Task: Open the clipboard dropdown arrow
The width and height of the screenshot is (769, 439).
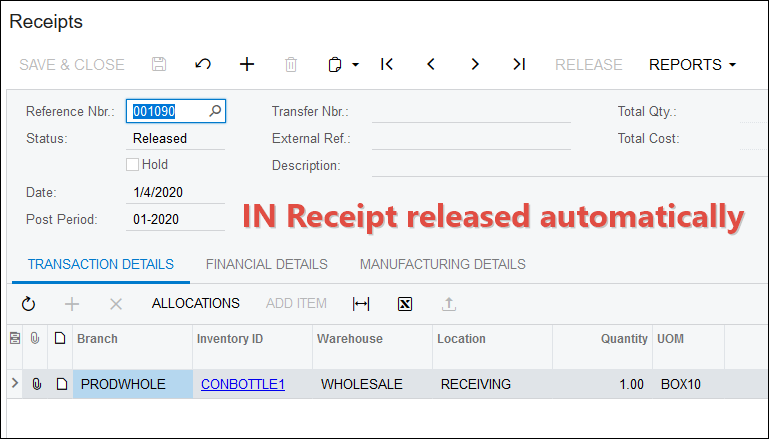Action: (355, 65)
